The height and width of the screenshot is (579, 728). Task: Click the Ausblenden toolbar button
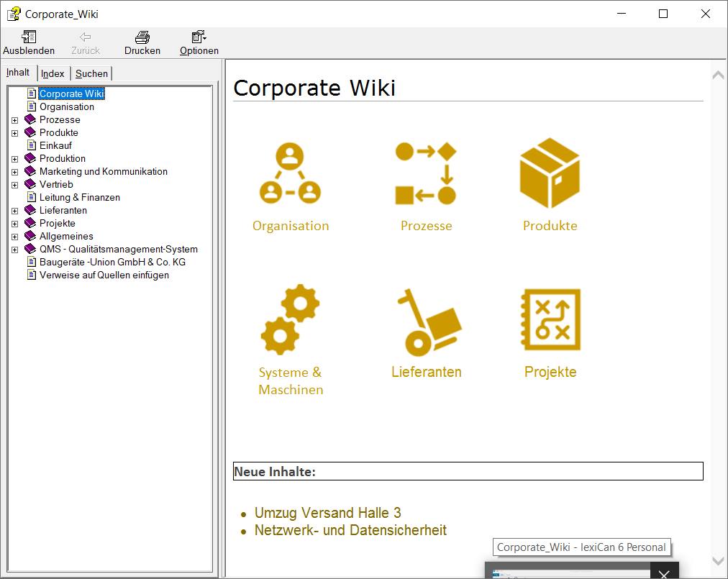pyautogui.click(x=29, y=43)
